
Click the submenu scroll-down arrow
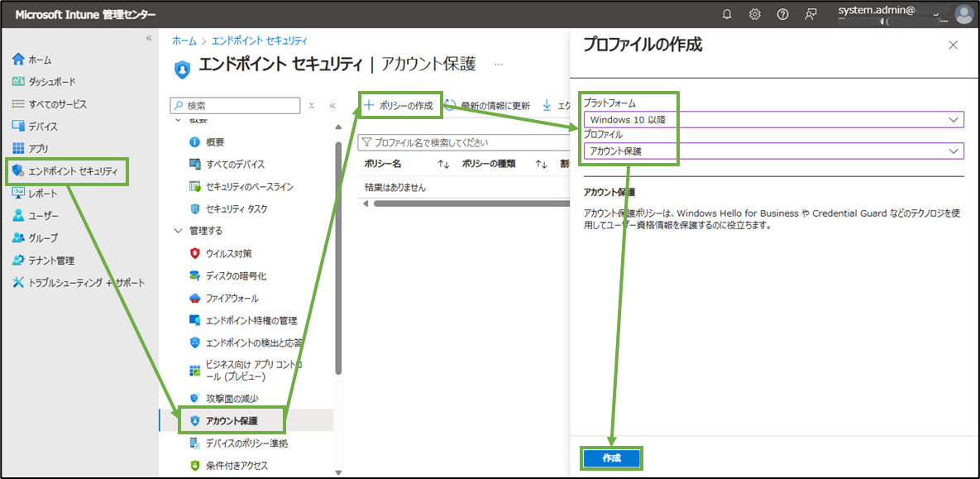(x=339, y=472)
